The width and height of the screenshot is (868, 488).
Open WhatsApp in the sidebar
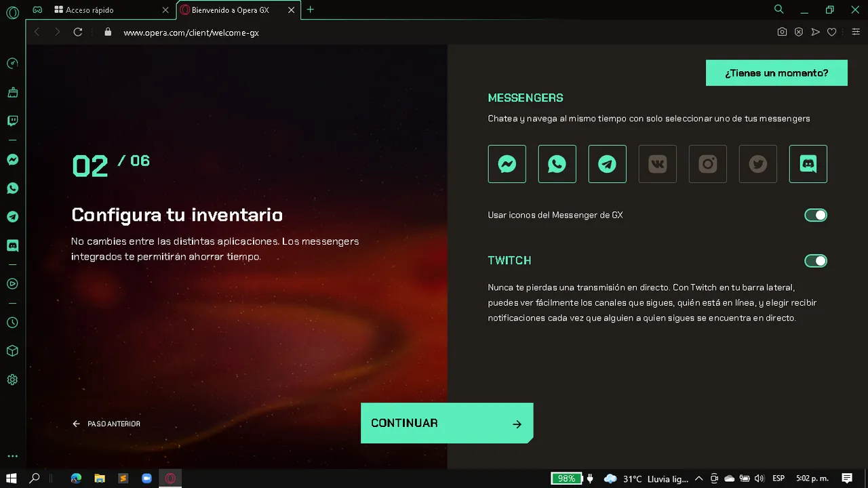(12, 188)
